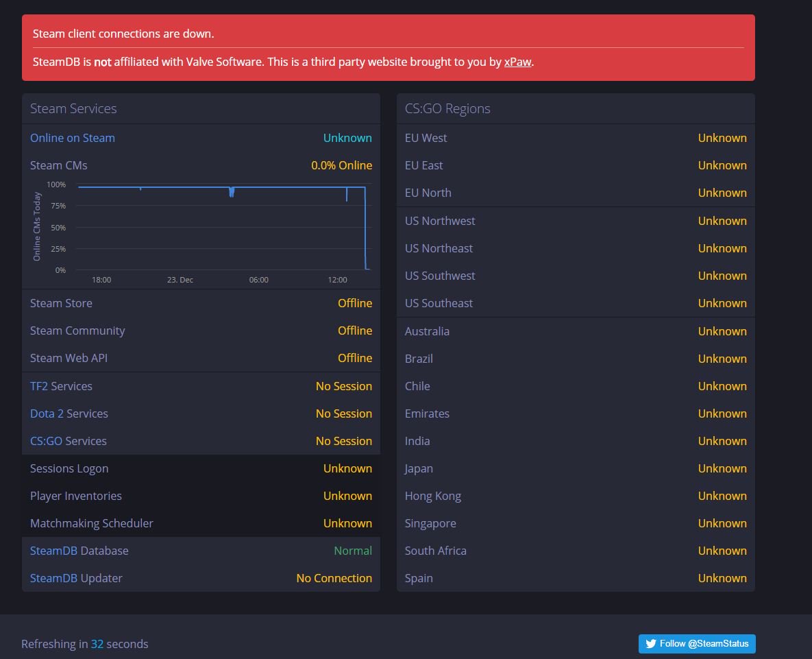This screenshot has width=812, height=659.
Task: Click the Australia region label
Action: [427, 331]
